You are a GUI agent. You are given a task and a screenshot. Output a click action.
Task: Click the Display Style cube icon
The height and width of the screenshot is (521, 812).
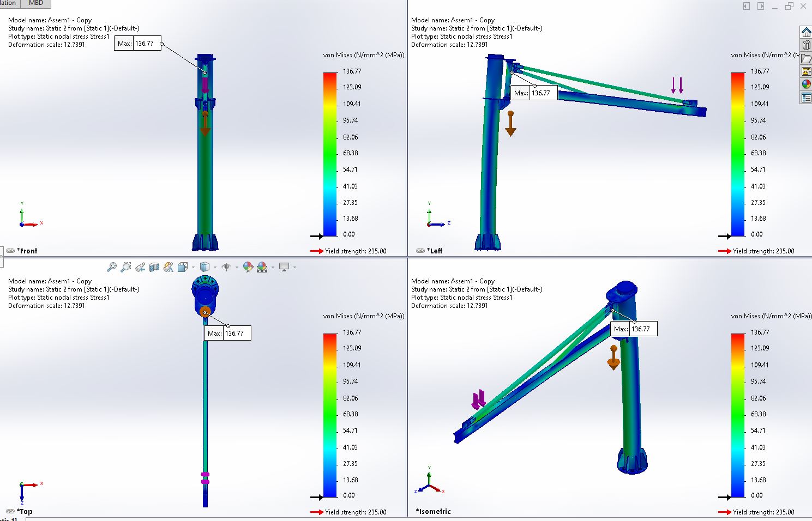click(x=204, y=267)
